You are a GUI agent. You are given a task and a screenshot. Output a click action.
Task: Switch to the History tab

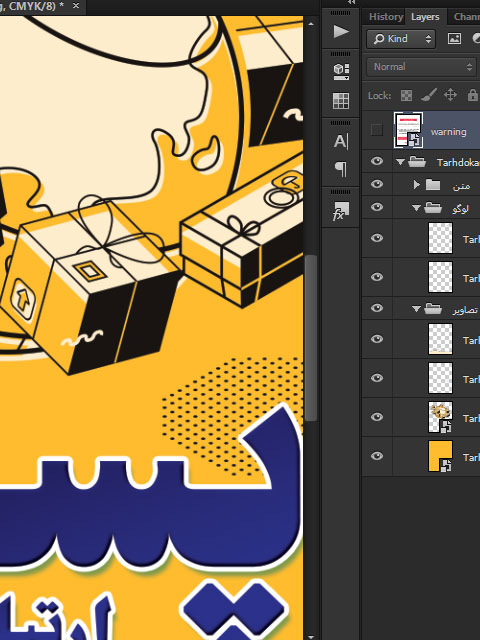click(385, 17)
